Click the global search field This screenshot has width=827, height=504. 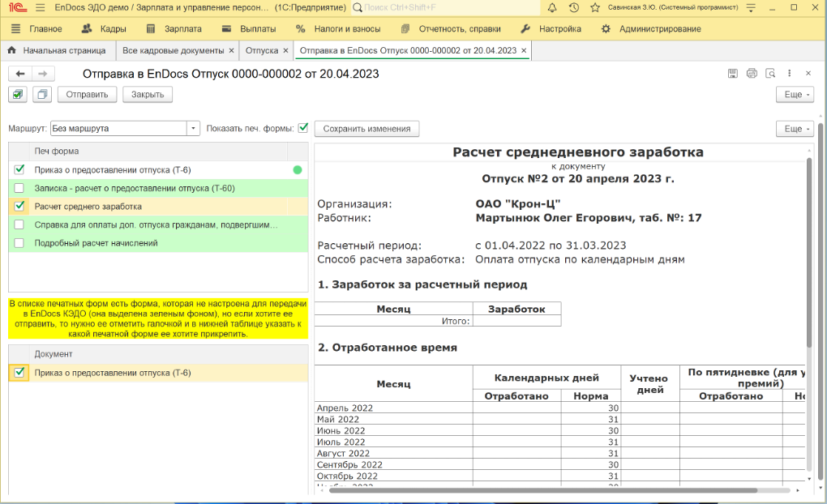pyautogui.click(x=446, y=7)
